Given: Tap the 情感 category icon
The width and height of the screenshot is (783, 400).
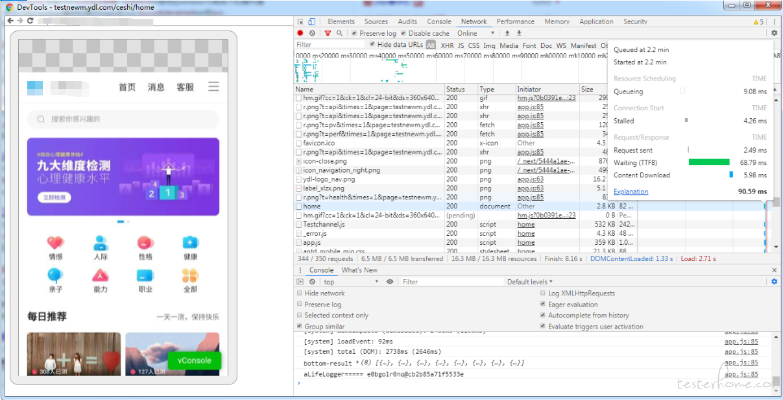Looking at the screenshot, I should [x=55, y=243].
